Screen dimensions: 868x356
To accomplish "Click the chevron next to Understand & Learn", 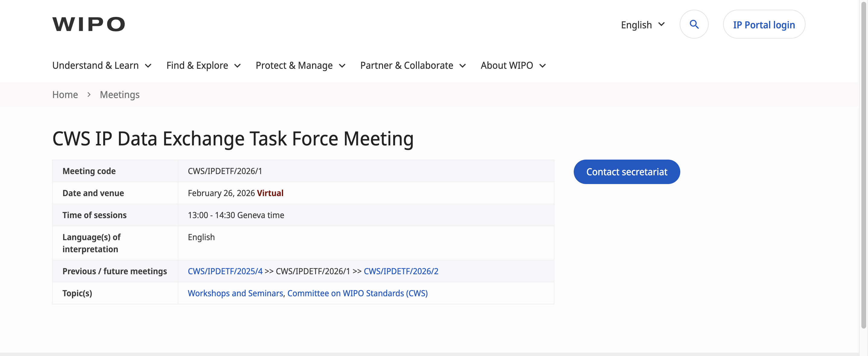I will (x=148, y=66).
